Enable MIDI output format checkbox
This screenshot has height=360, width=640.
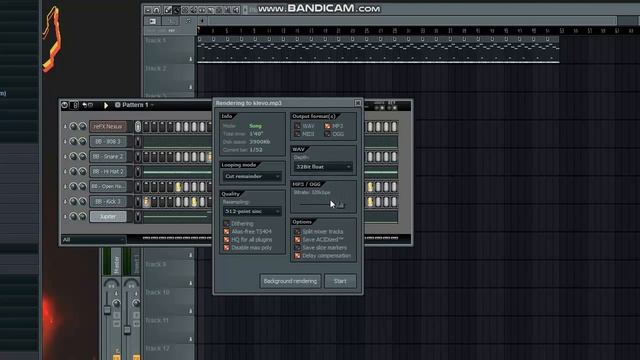click(x=297, y=134)
